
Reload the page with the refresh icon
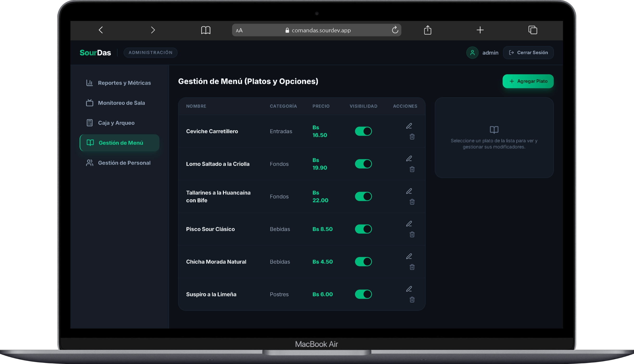(395, 30)
